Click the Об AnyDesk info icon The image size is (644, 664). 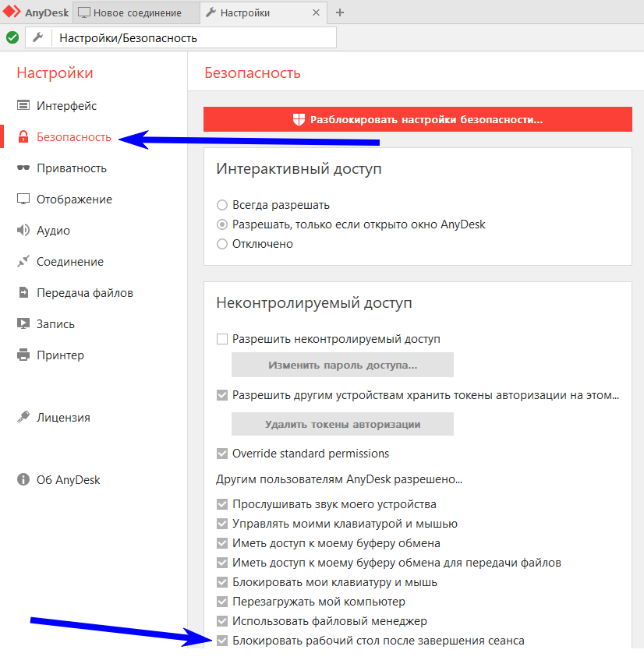[x=23, y=479]
